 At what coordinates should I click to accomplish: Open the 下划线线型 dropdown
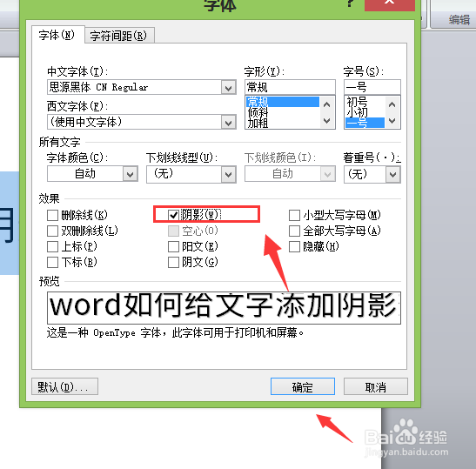(229, 175)
